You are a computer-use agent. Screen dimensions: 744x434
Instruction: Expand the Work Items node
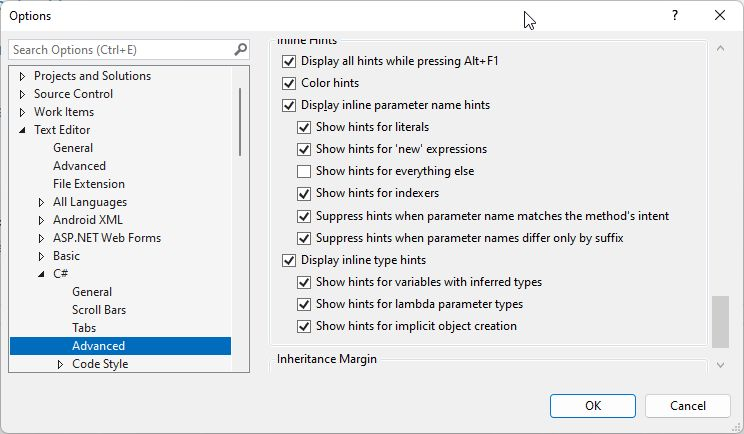click(x=22, y=112)
